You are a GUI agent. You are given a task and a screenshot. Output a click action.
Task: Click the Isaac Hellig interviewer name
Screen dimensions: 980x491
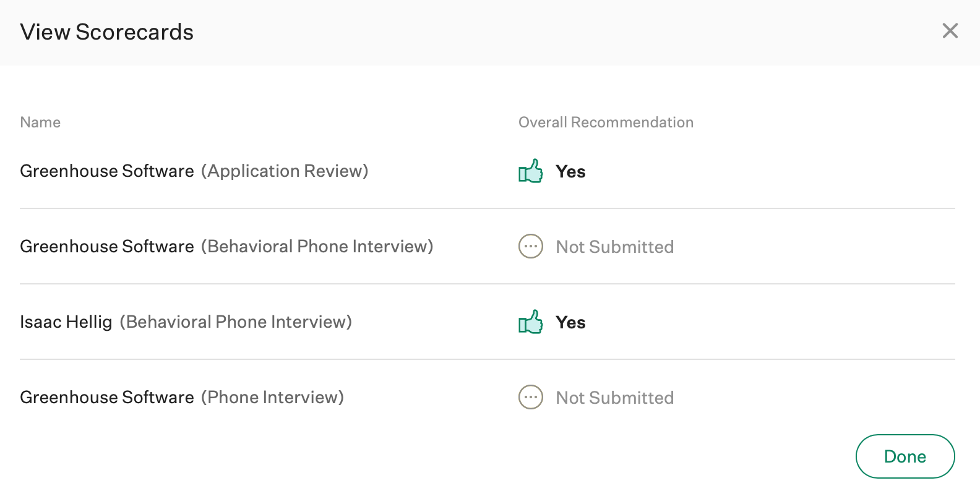66,322
